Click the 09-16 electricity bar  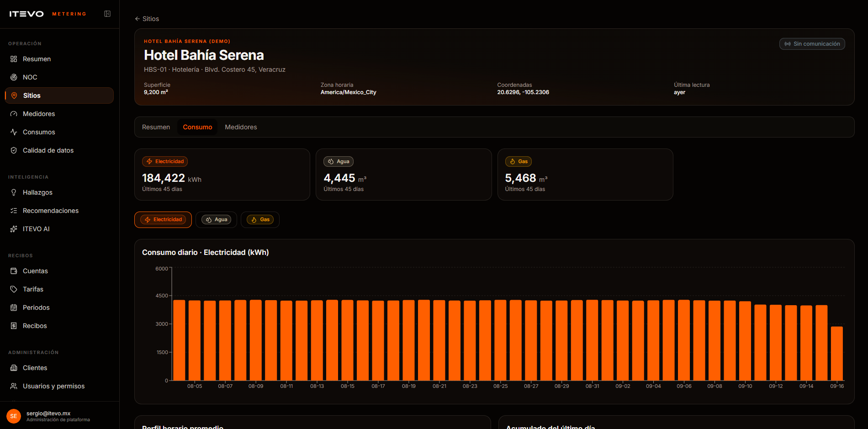click(837, 354)
